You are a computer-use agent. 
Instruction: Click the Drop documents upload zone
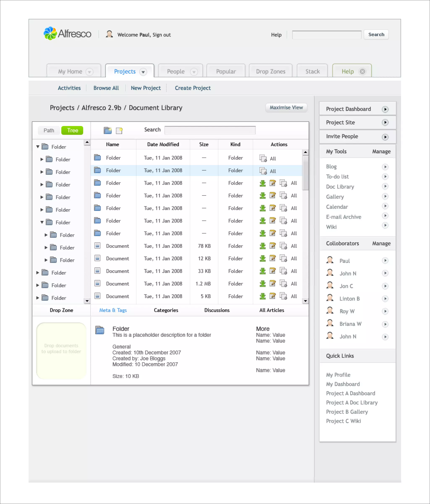coord(61,350)
